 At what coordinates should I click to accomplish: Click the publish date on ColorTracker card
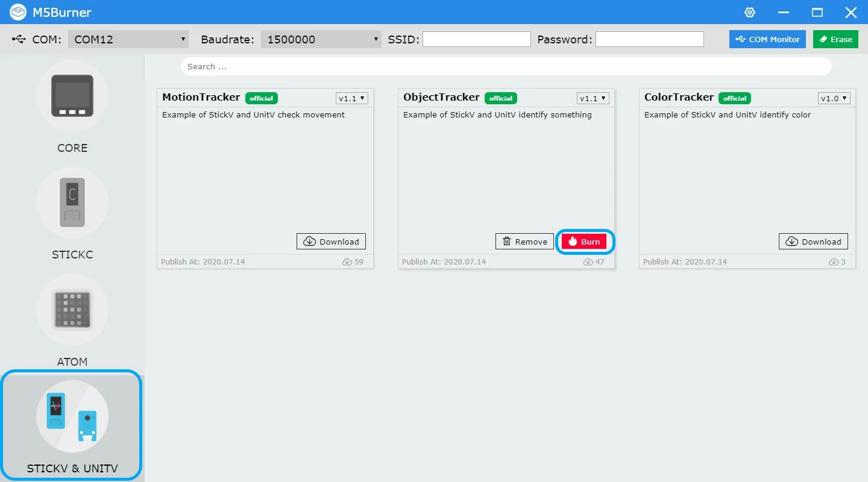point(685,262)
